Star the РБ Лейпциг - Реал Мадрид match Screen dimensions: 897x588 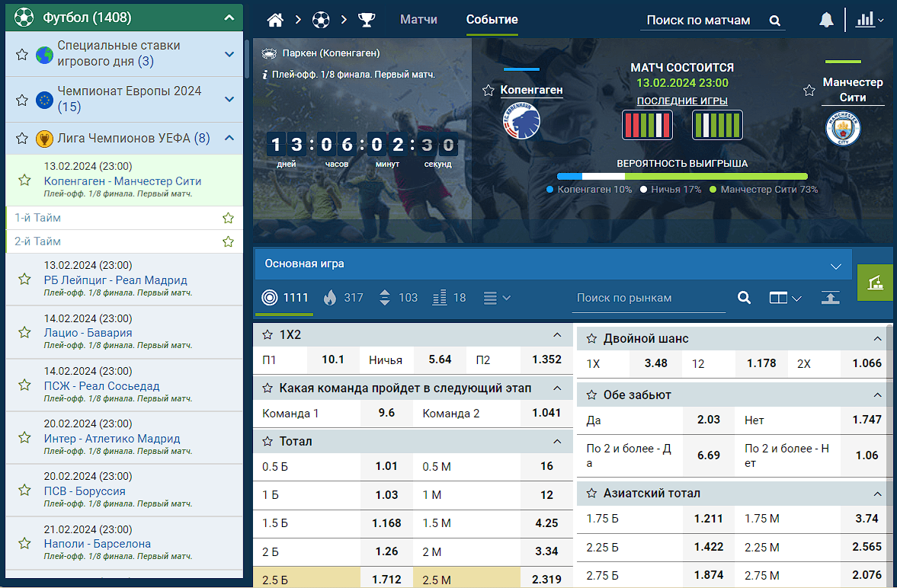pos(24,279)
